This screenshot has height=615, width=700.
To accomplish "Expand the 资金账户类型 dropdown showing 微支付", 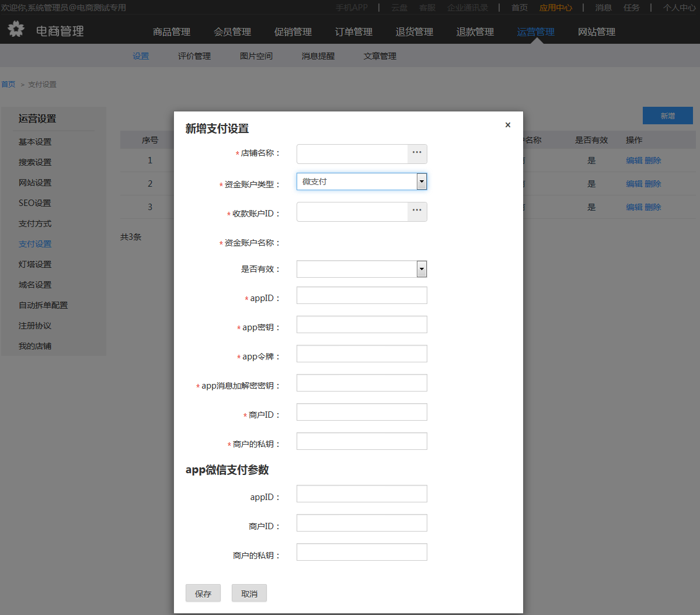I will (422, 181).
